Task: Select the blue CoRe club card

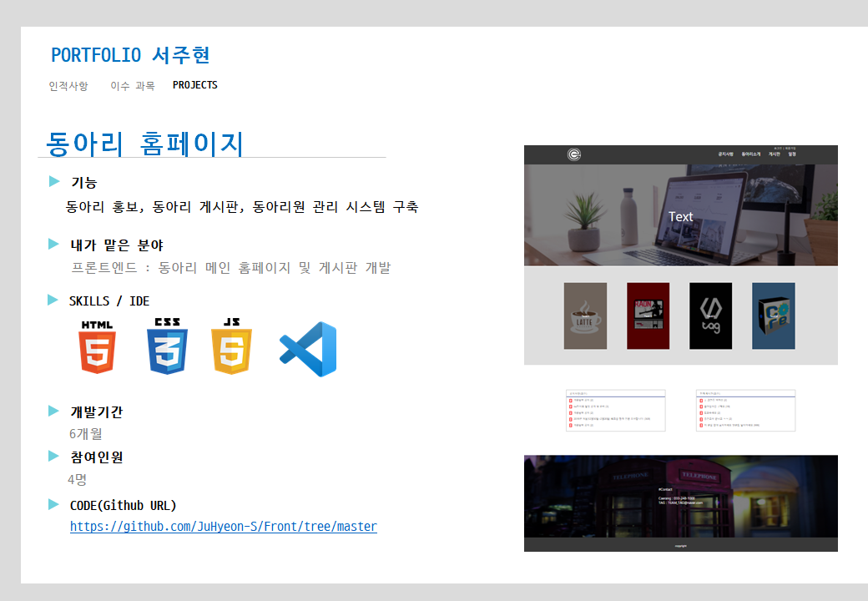Action: pos(774,316)
